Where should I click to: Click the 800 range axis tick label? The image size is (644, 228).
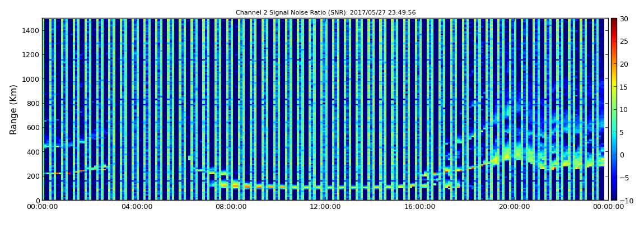tap(33, 103)
